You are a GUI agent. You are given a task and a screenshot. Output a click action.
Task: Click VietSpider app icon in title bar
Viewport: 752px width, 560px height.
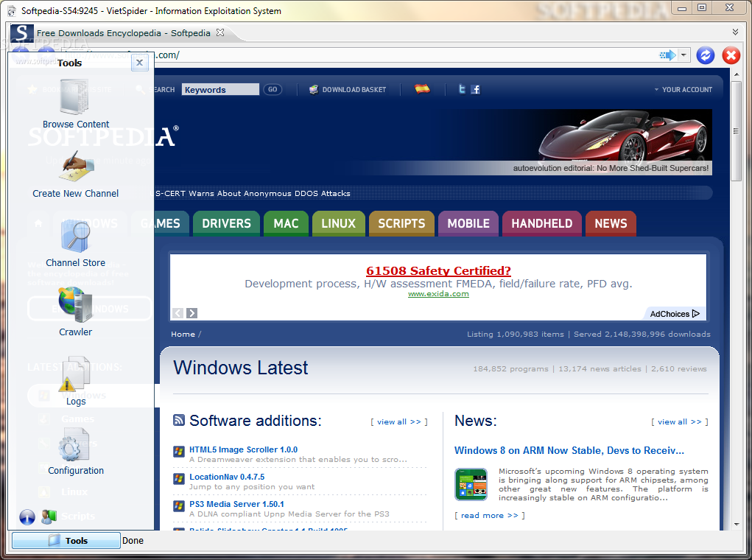click(x=12, y=10)
